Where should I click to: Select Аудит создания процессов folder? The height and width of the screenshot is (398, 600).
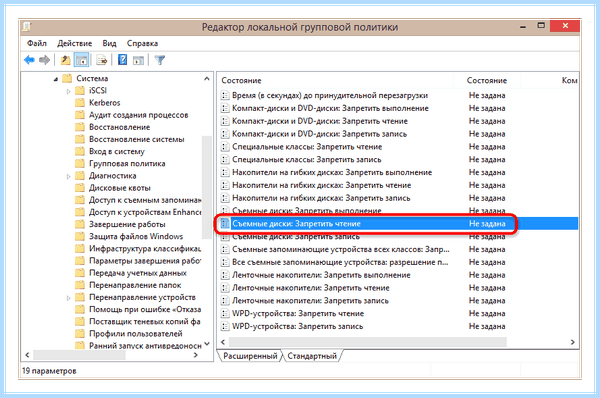139,115
